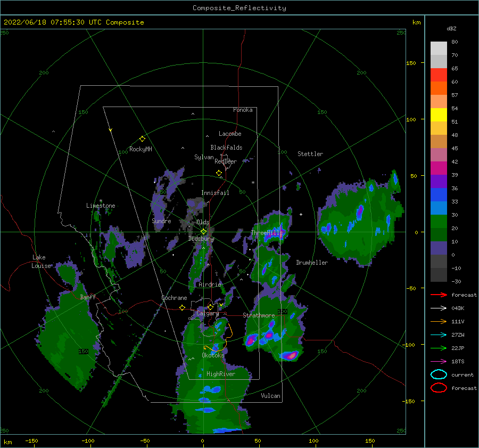479x448 pixels.
Task: Click the 'dBZ' legend heading
Action: coord(451,28)
